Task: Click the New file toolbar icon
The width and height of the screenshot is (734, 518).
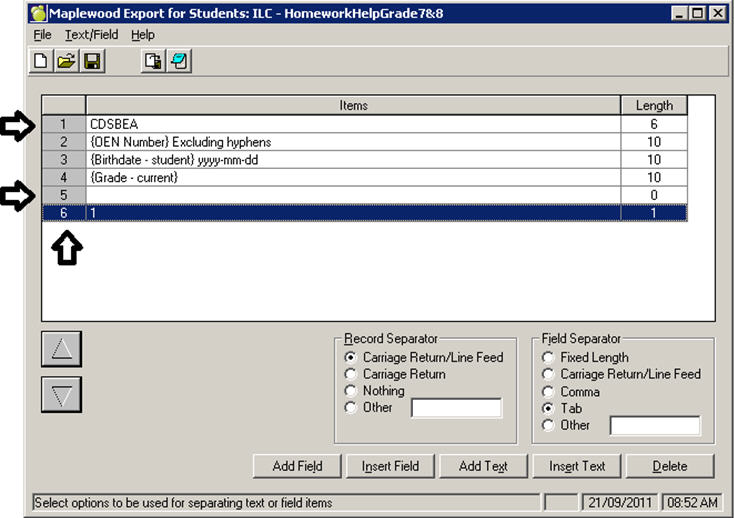Action: point(42,62)
